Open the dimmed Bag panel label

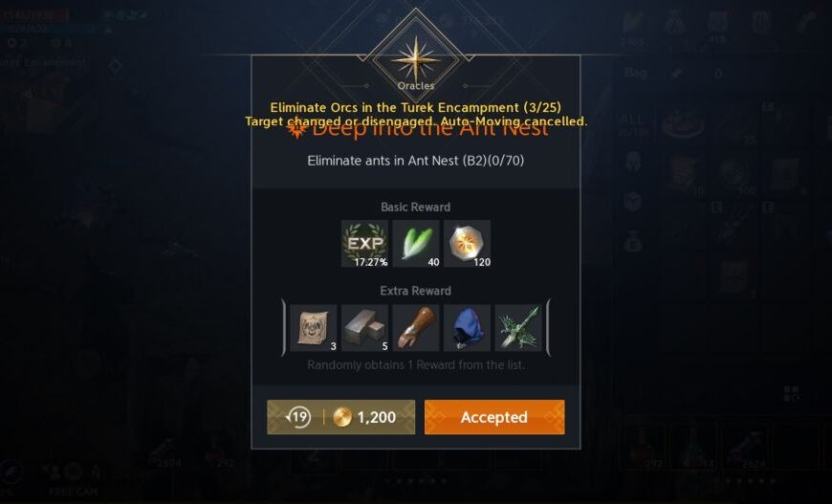tap(636, 73)
